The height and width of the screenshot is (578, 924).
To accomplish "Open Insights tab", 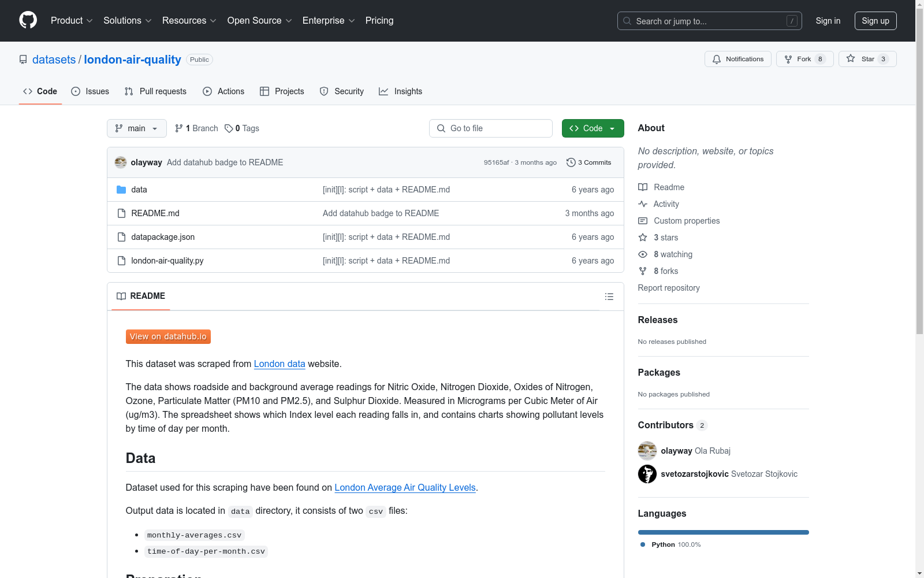I will (401, 91).
